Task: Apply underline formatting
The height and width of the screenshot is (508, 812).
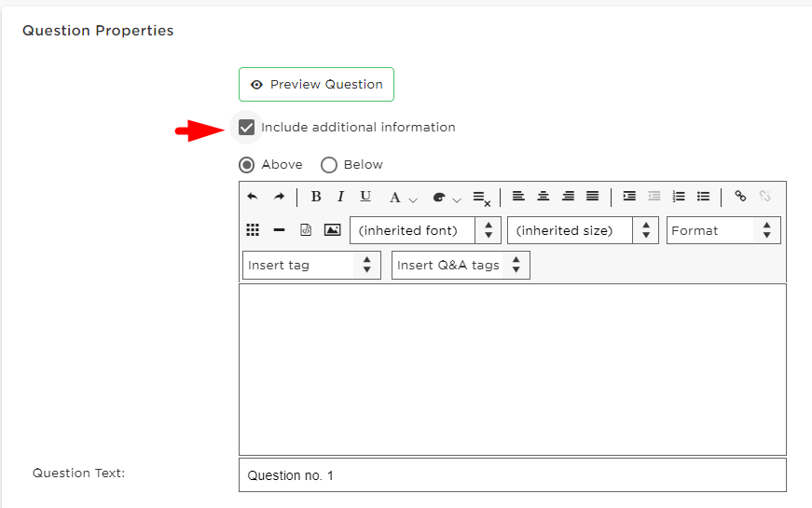Action: tap(365, 197)
